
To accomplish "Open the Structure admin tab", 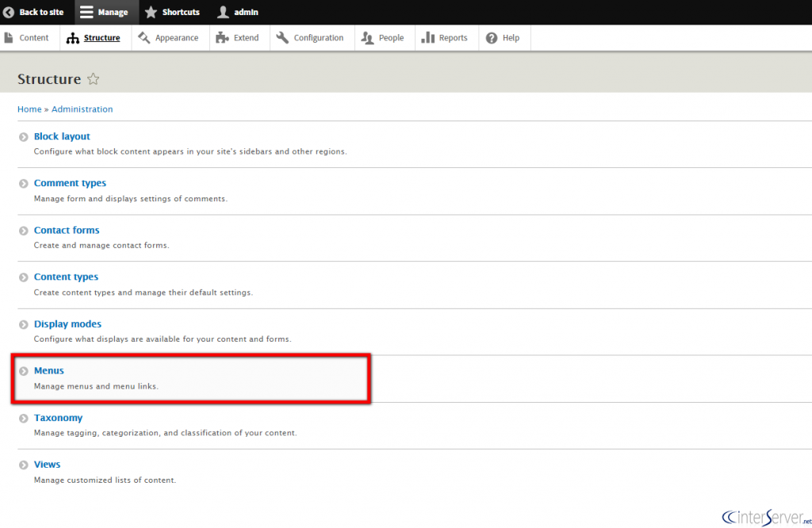I will [x=96, y=38].
